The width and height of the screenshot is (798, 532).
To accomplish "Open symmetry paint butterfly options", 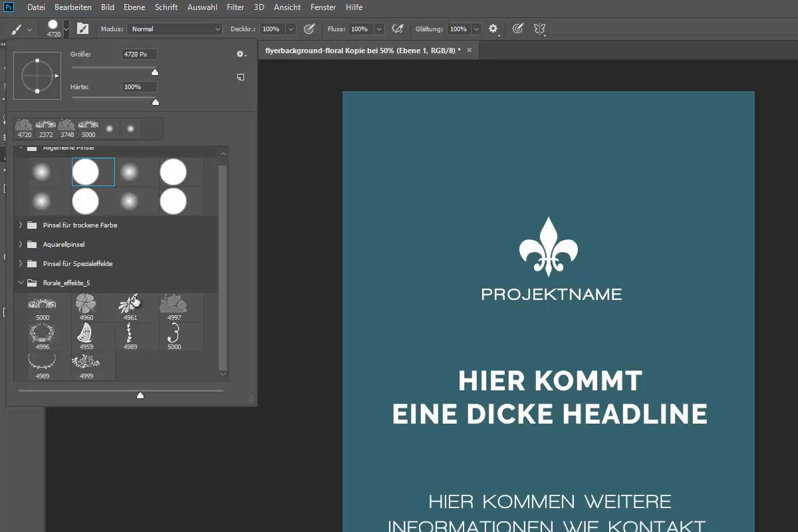I will 539,29.
